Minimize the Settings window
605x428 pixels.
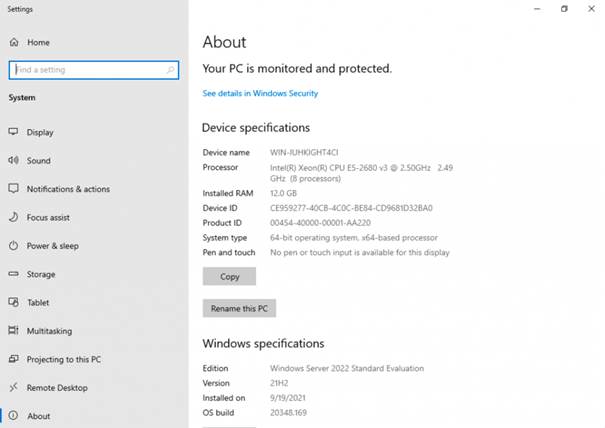(x=537, y=8)
